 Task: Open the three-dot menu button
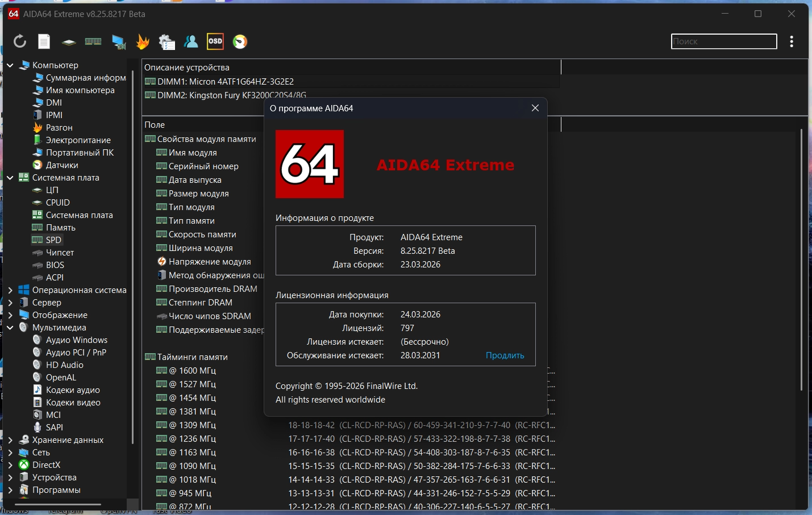[792, 41]
